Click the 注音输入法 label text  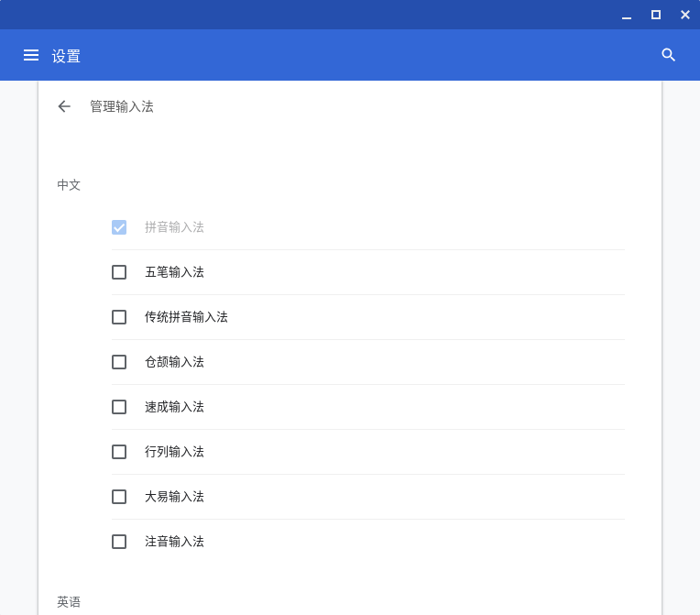174,542
